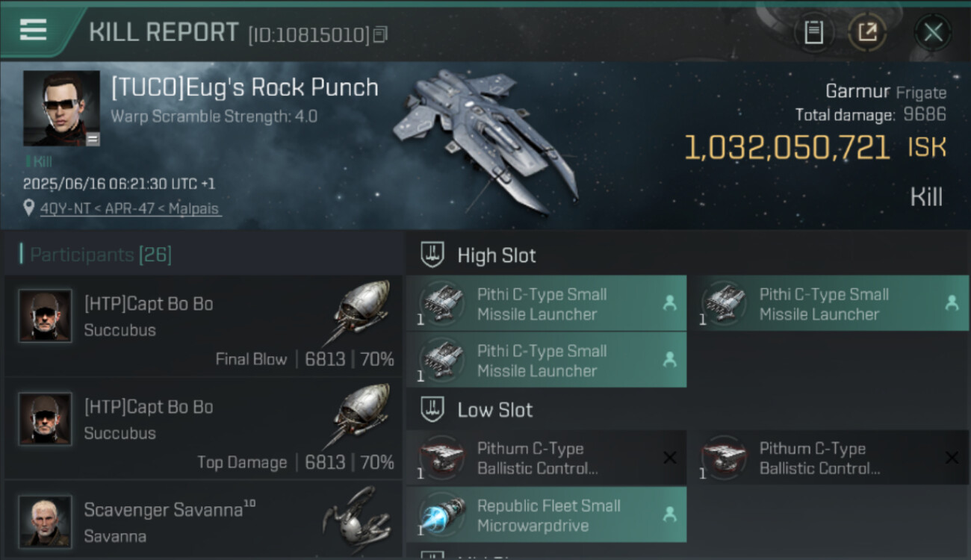Image resolution: width=971 pixels, height=560 pixels.
Task: Click Eug's Rock Punch pilot portrait
Action: tap(61, 108)
